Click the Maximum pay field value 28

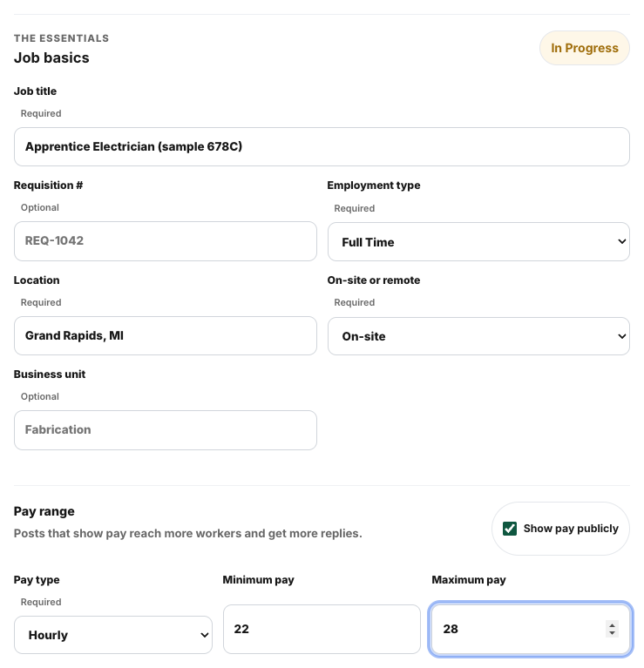(530, 629)
